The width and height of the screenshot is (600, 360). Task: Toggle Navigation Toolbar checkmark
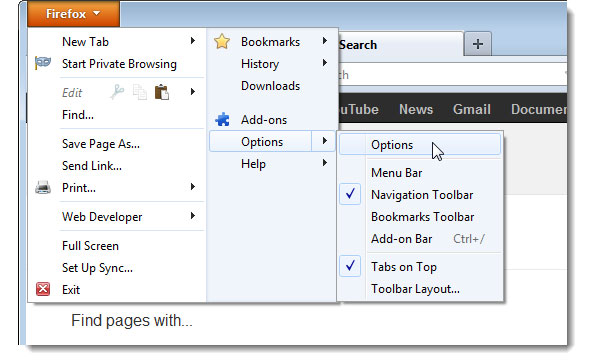click(x=350, y=194)
